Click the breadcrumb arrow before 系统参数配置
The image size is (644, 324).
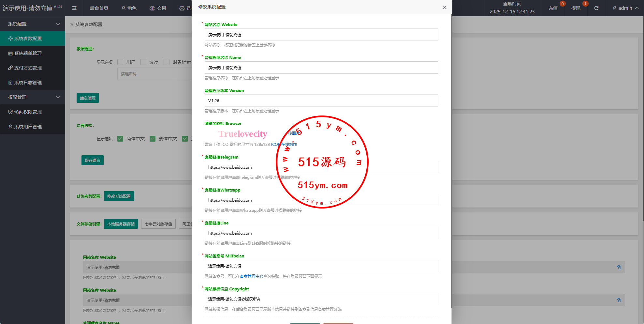[x=71, y=24]
